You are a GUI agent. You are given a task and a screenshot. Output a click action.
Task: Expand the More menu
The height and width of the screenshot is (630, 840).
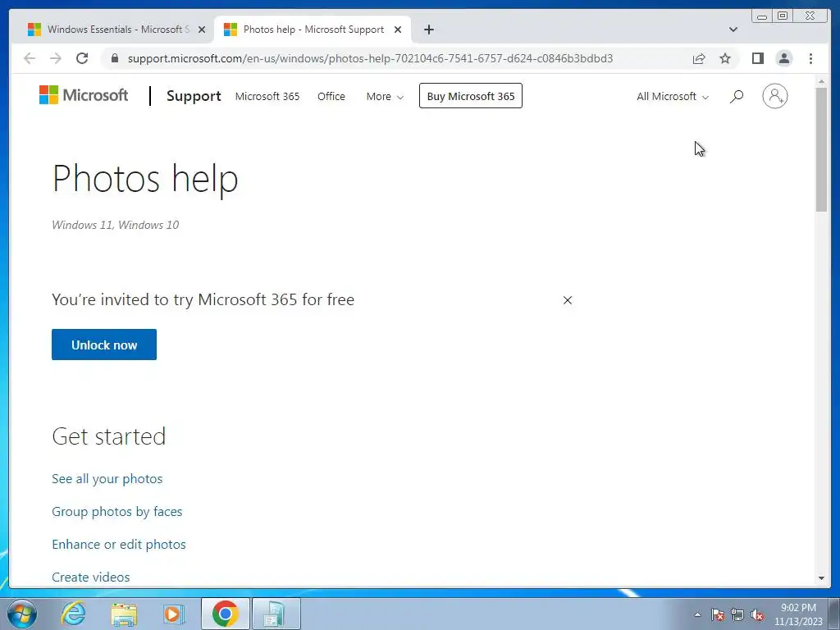coord(385,97)
